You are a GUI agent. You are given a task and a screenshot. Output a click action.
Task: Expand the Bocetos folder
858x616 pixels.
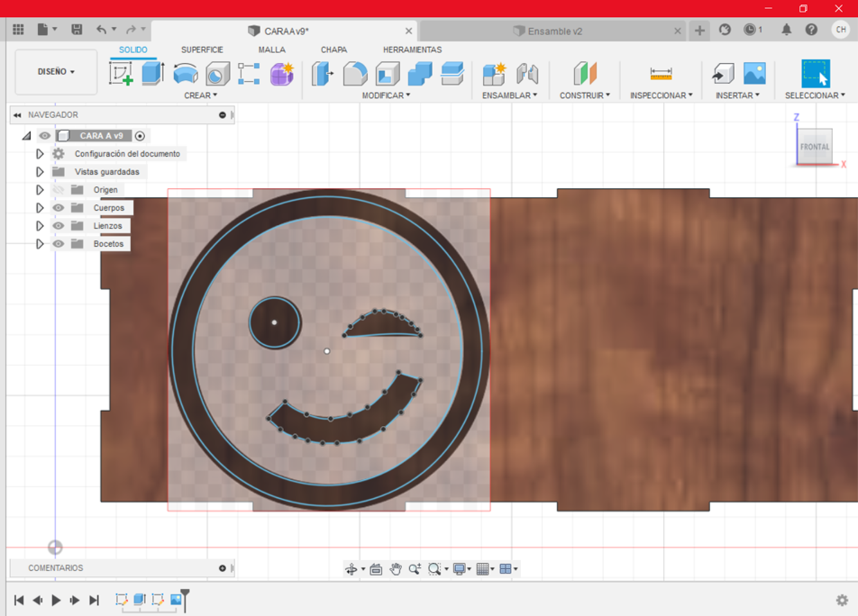tap(41, 243)
